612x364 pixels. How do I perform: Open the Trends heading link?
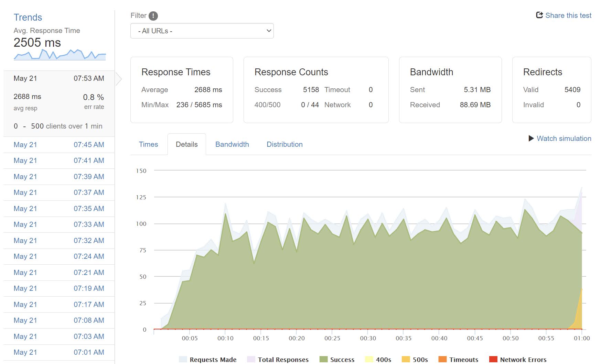tap(28, 18)
